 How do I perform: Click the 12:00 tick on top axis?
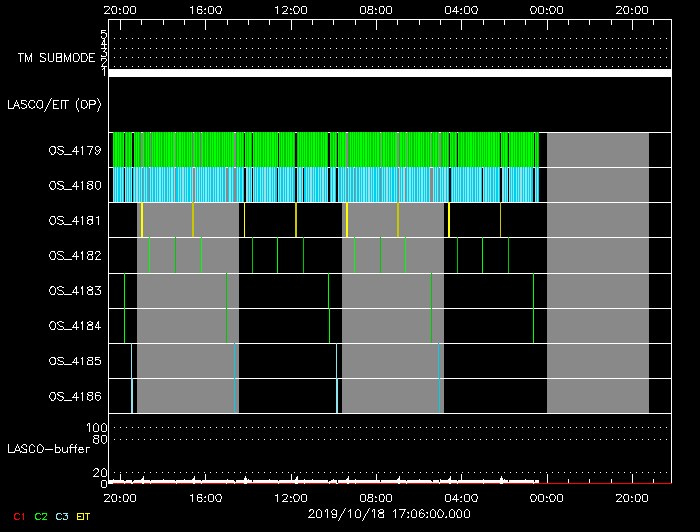pos(290,8)
